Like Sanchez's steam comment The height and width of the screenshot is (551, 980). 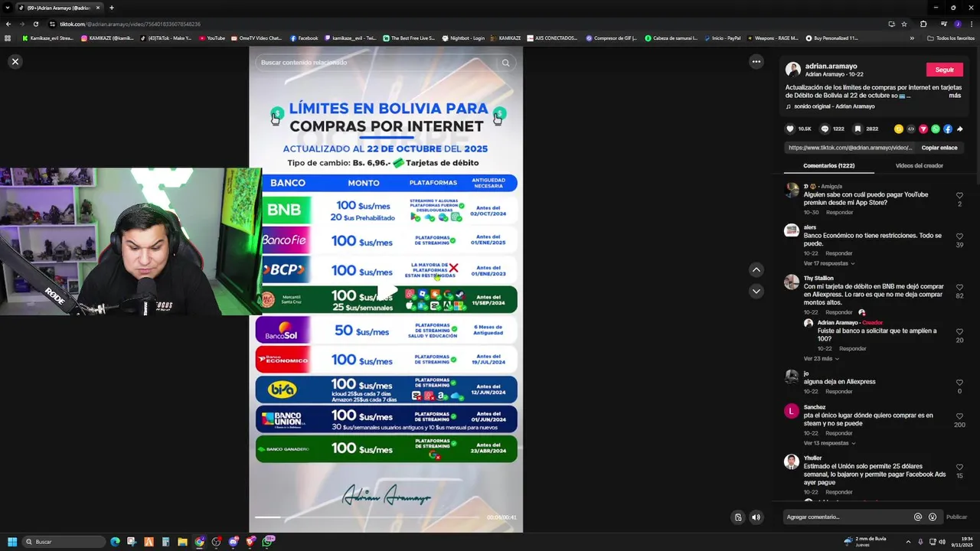(959, 416)
